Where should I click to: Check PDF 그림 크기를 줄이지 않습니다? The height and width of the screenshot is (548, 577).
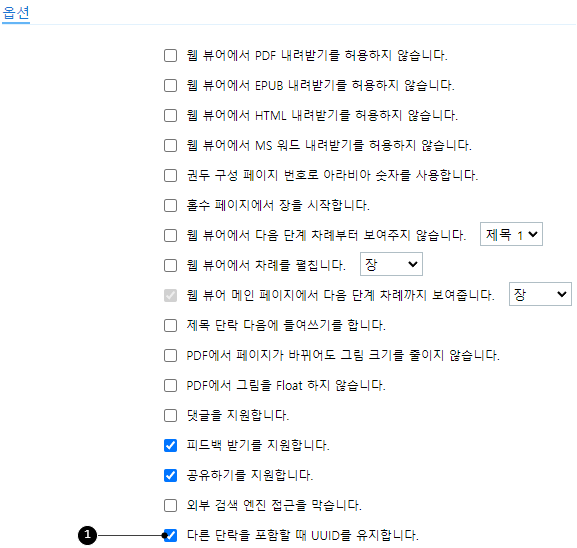(x=170, y=356)
